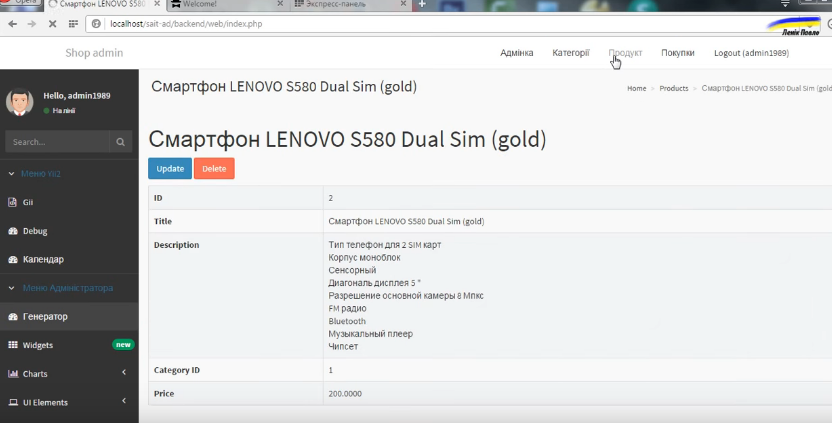Viewport: 832px width, 423px height.
Task: Click the browser forward arrow
Action: click(x=32, y=24)
